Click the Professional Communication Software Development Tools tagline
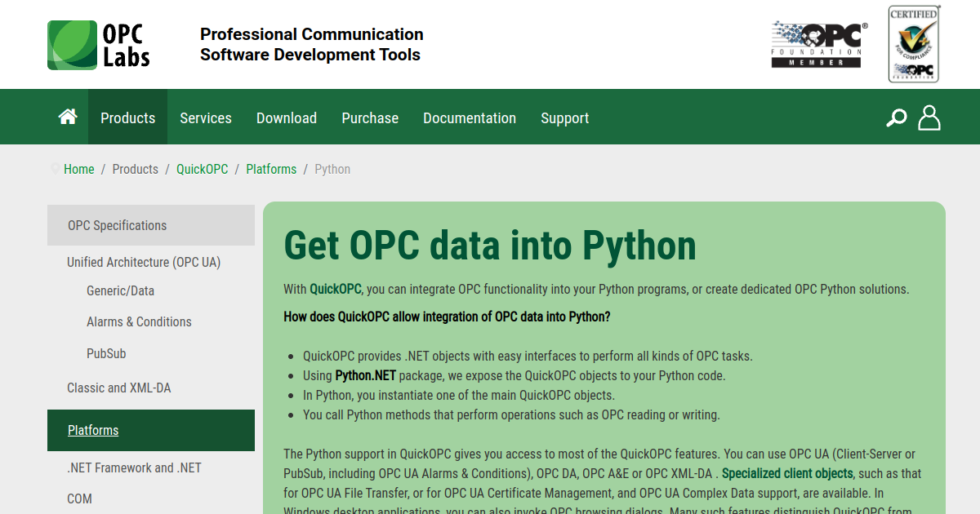980x514 pixels. pyautogui.click(x=311, y=44)
